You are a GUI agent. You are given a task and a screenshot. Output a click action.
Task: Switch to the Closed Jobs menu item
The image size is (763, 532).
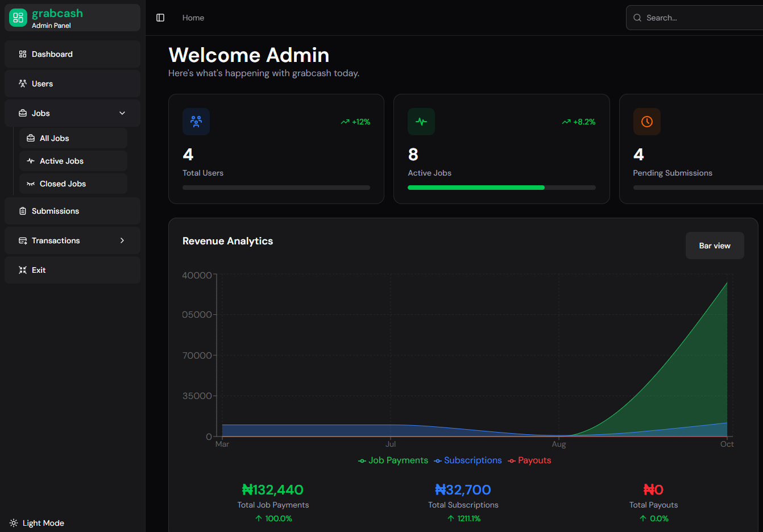pos(63,184)
